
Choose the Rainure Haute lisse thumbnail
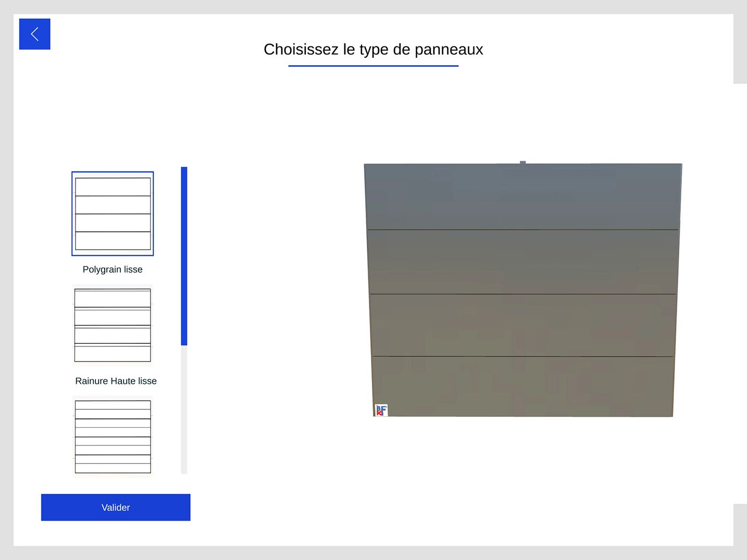pyautogui.click(x=113, y=325)
